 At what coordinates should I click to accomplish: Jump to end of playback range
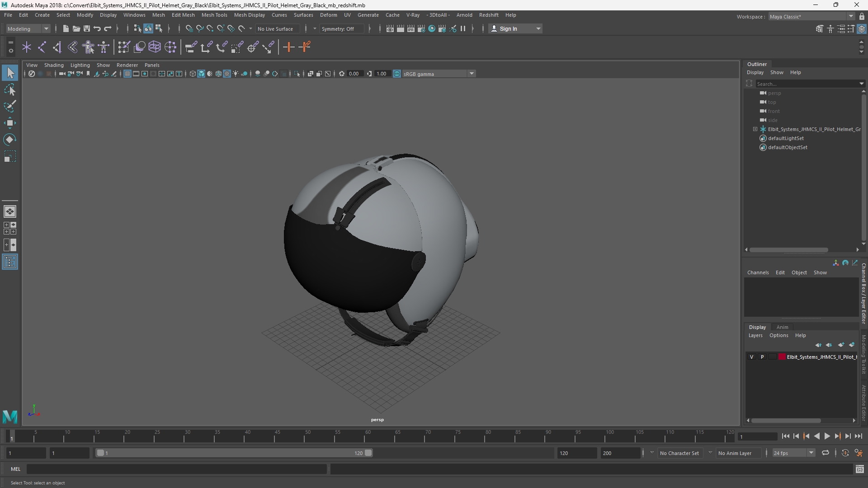pyautogui.click(x=858, y=436)
